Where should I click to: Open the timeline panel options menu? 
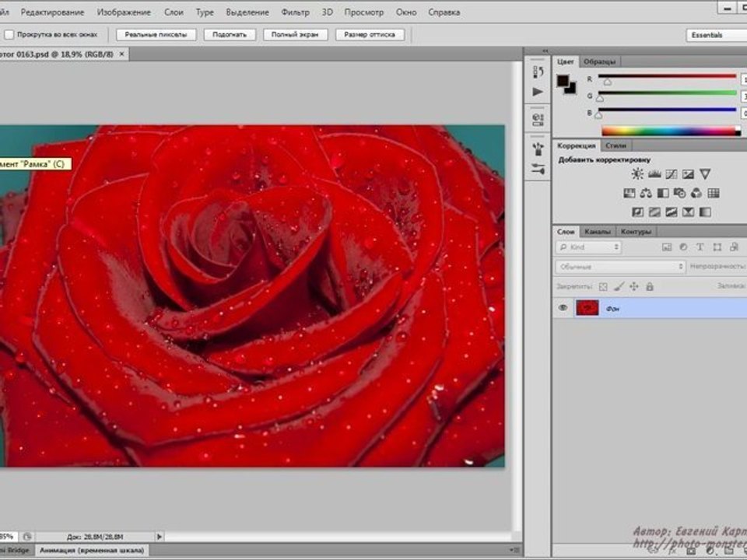click(x=514, y=550)
